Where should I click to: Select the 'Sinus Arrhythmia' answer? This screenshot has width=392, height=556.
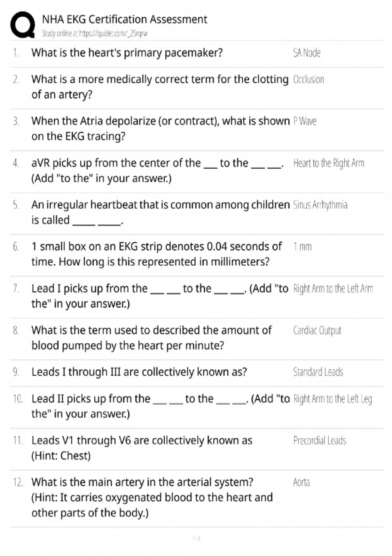(320, 205)
